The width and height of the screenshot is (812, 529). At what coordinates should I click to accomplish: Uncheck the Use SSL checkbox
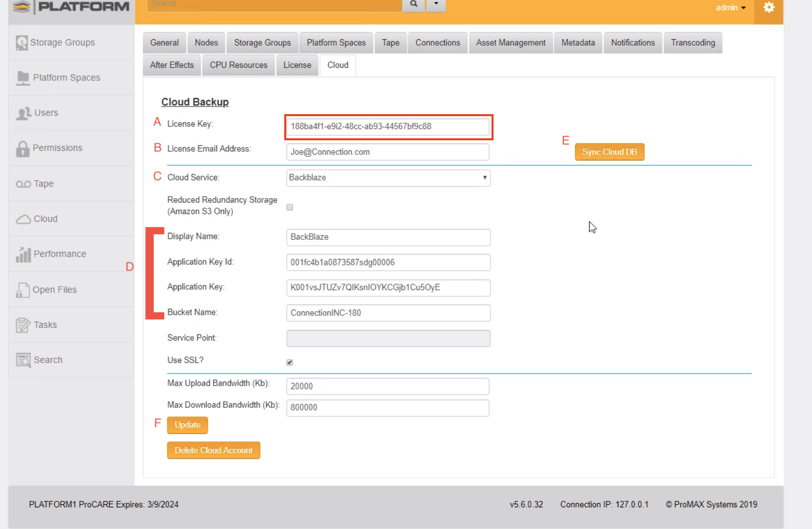coord(290,362)
